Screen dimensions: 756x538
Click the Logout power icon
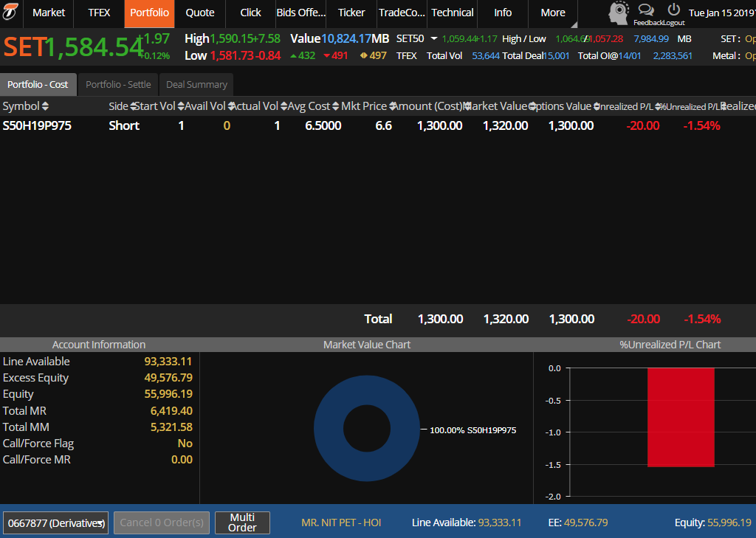[673, 9]
